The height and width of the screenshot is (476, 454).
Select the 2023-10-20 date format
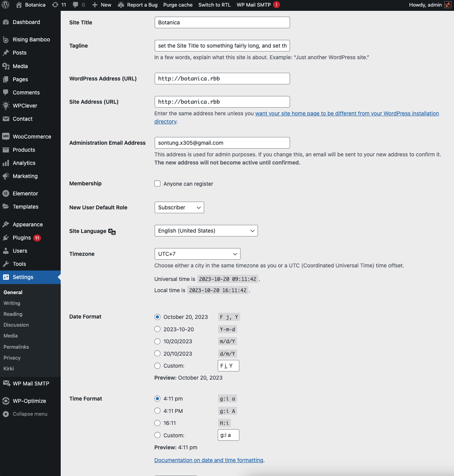[157, 329]
